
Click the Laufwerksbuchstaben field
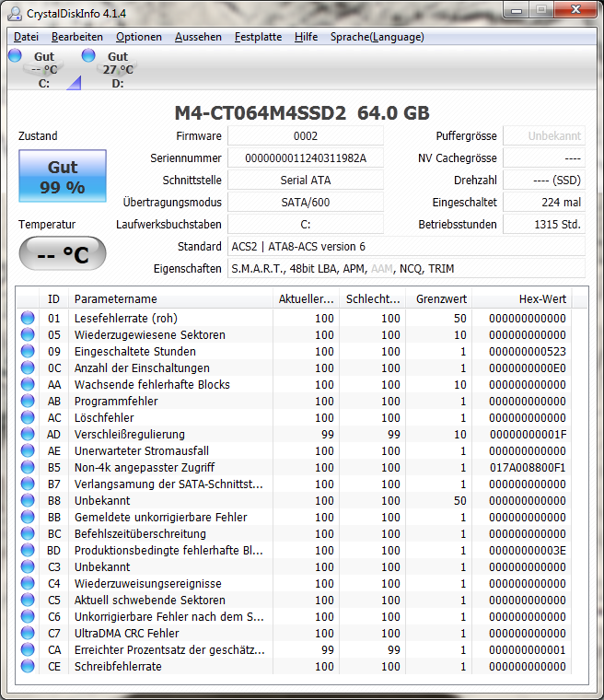pos(306,224)
